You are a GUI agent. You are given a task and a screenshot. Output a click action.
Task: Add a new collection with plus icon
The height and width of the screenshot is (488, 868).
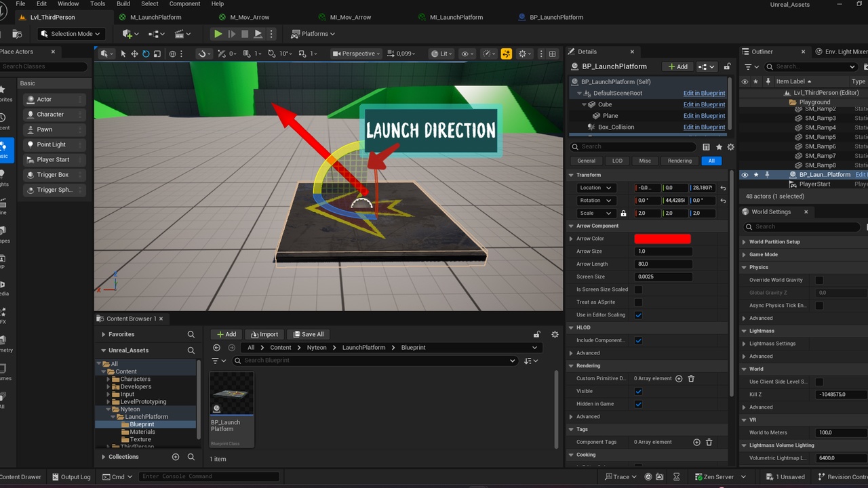coord(176,457)
